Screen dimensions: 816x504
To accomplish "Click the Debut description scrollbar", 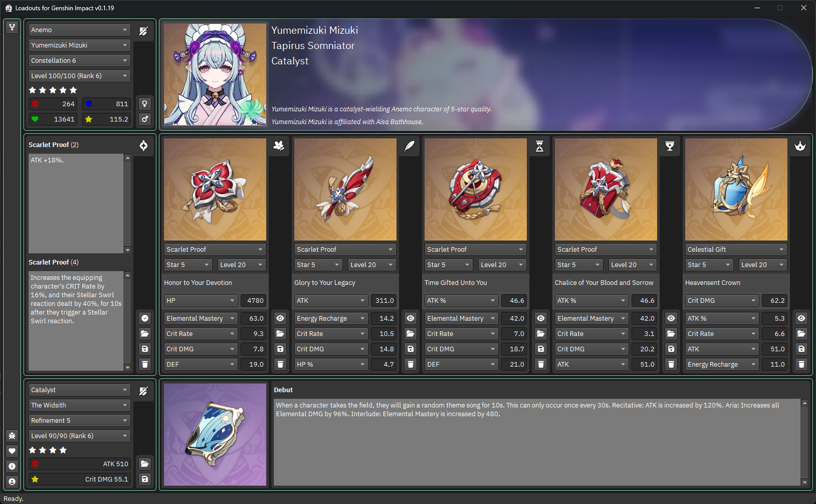I will 805,442.
